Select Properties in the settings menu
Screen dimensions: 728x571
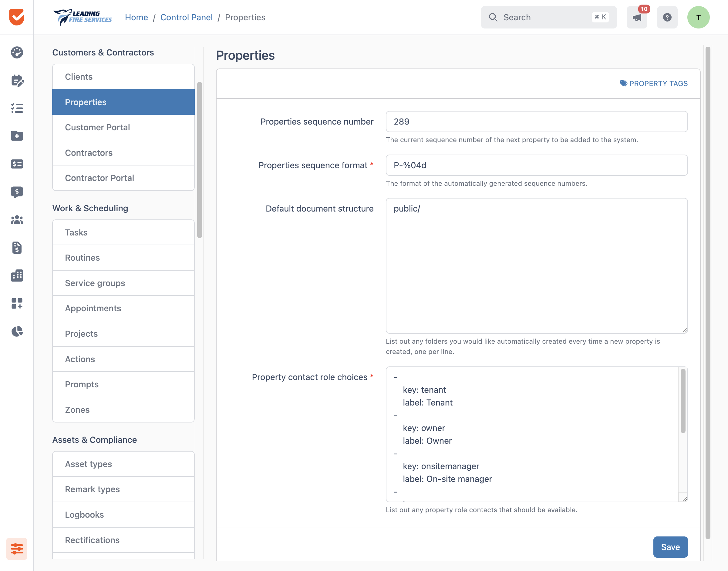tap(123, 102)
